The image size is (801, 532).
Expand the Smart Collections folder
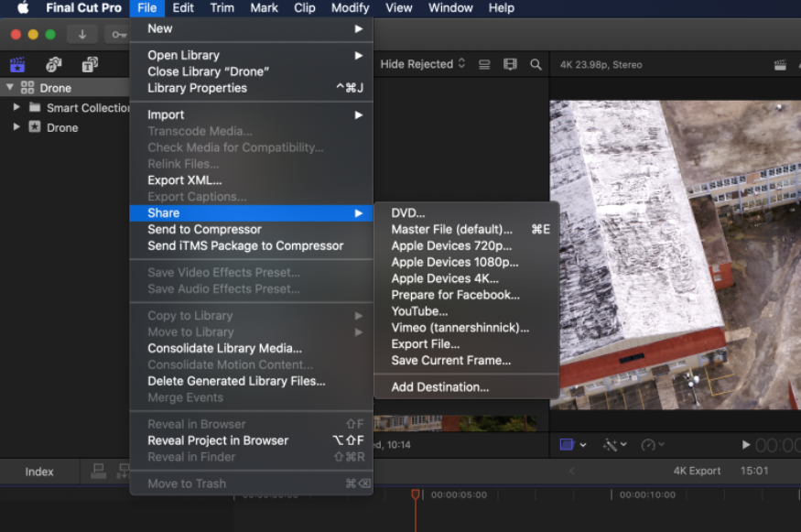click(x=16, y=107)
